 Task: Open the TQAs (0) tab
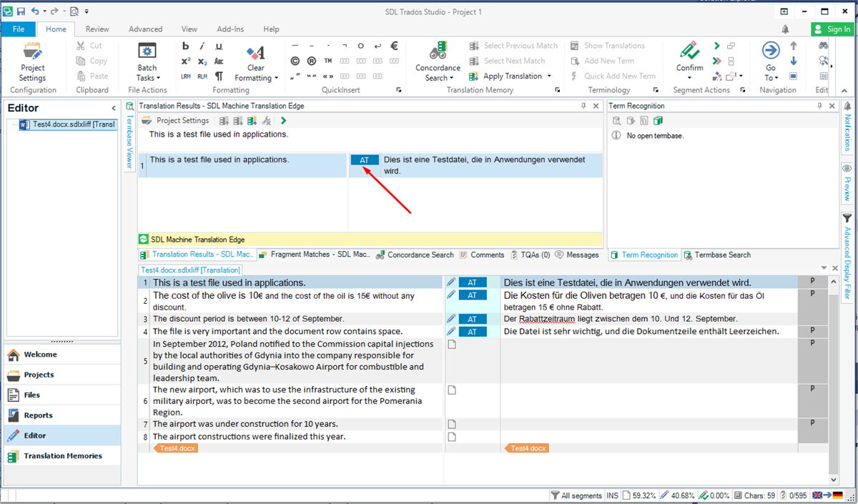pyautogui.click(x=531, y=255)
